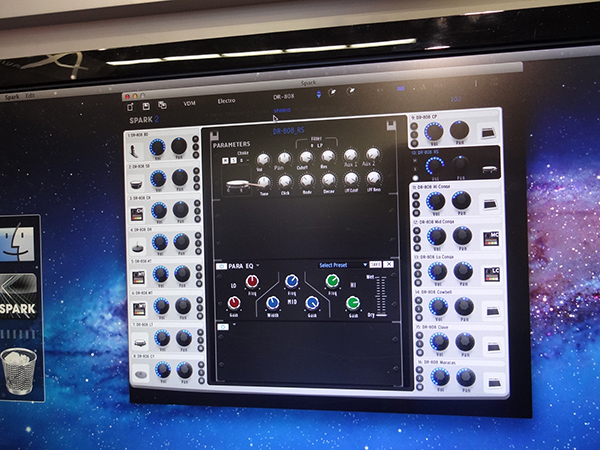Select the DR-808 CY cymbal icon
The height and width of the screenshot is (450, 600).
point(141,373)
